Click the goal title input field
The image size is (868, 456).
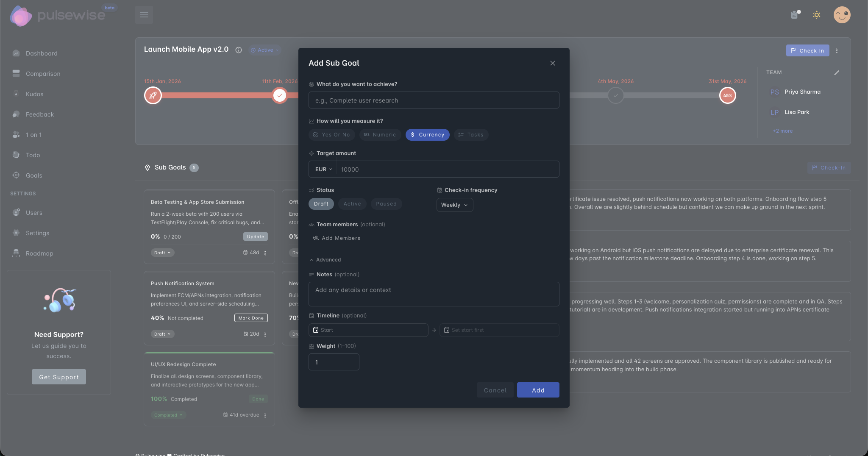click(434, 100)
